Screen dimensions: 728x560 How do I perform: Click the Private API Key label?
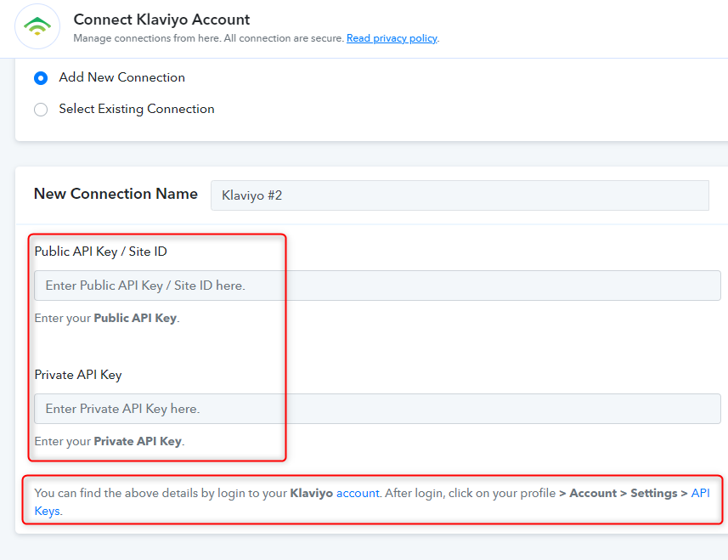point(78,375)
